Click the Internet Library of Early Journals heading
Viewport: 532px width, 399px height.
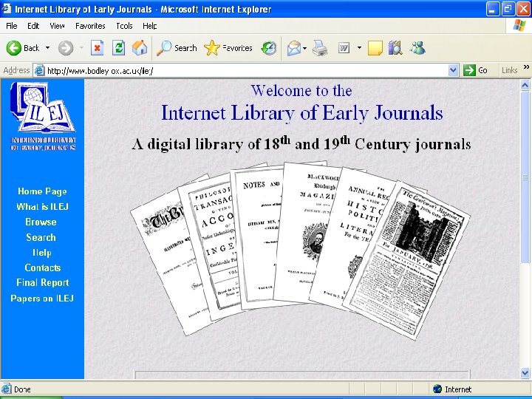[x=302, y=112]
